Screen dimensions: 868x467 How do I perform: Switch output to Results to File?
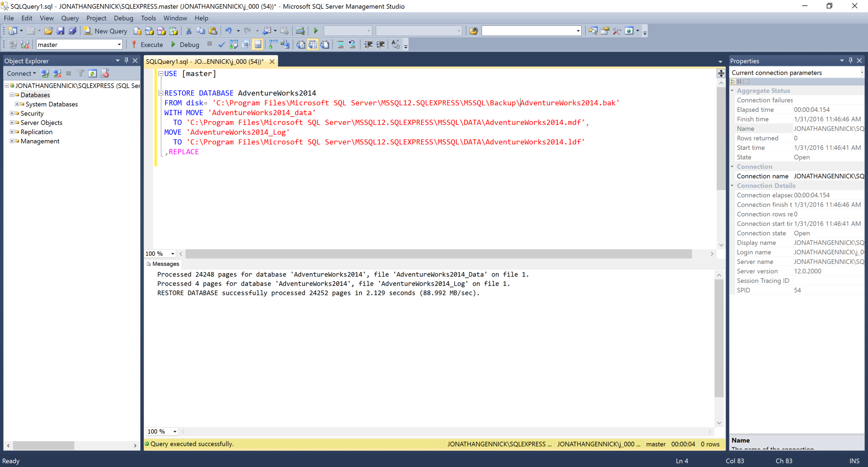coord(325,44)
